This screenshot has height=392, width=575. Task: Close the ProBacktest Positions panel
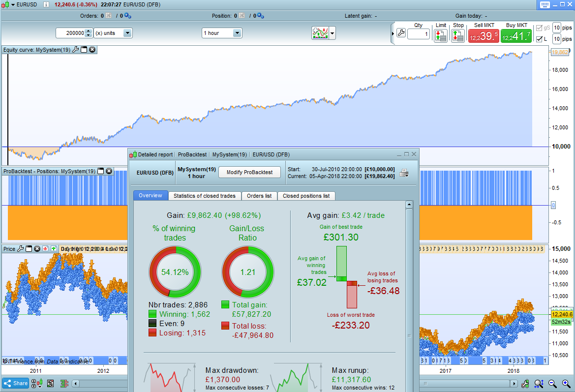click(109, 171)
